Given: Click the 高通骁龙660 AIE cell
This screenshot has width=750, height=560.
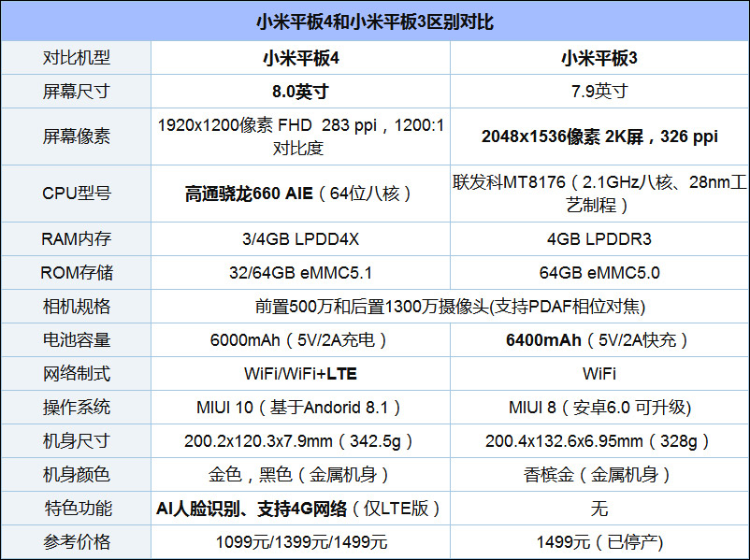Looking at the screenshot, I should tap(300, 194).
